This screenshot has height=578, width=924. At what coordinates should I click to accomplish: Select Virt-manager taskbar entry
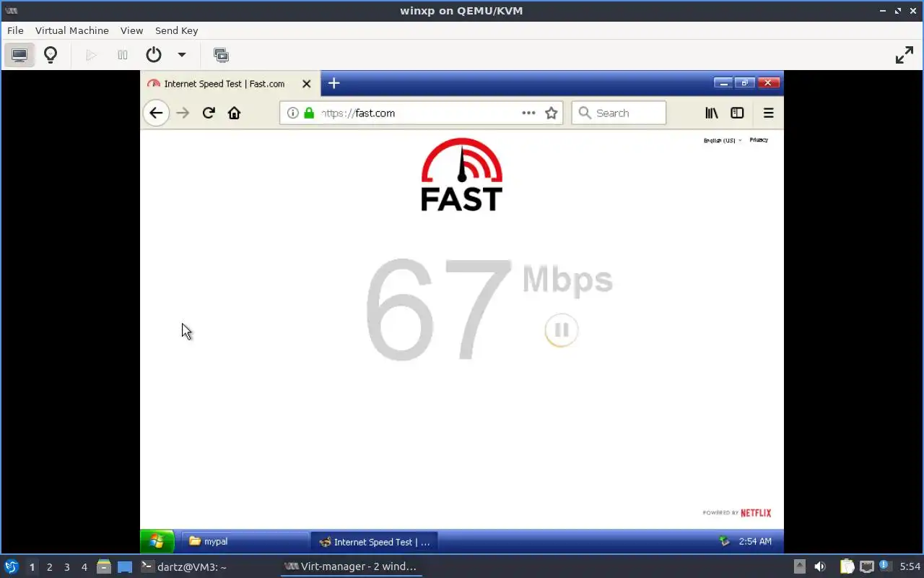coord(351,566)
